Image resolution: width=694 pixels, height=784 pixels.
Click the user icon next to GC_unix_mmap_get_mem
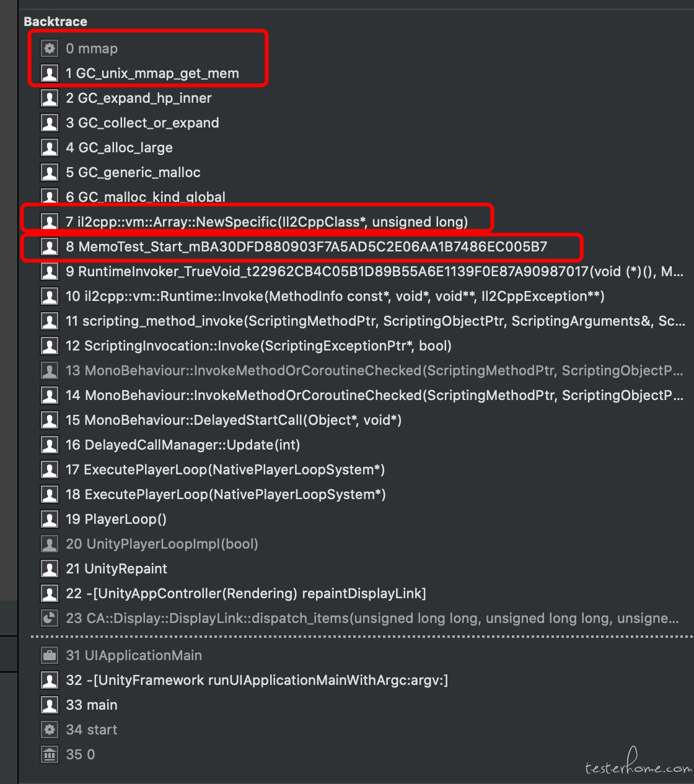tap(50, 73)
